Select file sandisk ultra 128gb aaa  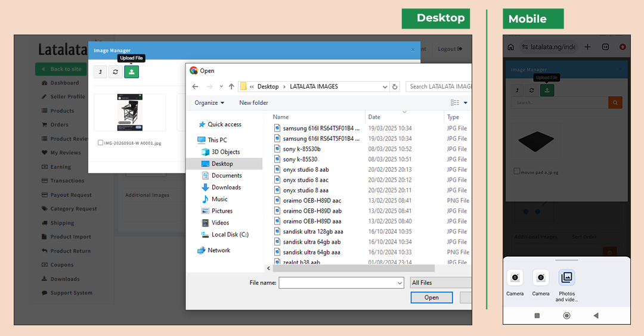click(313, 231)
